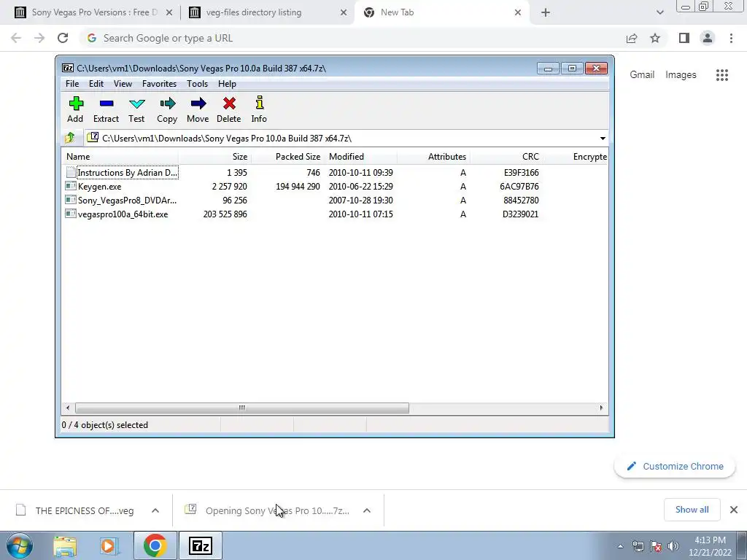Screen dimensions: 747x560
Task: Click CRC value D3239021
Action: coord(520,214)
